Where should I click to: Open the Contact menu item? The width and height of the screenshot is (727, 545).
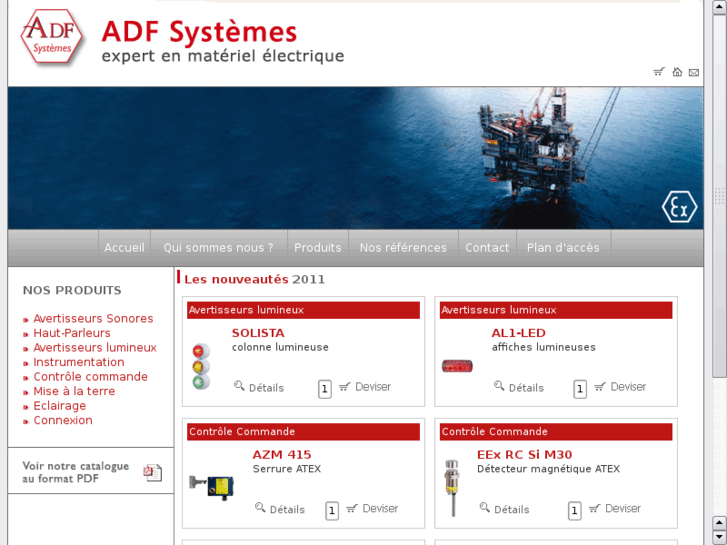tap(487, 248)
